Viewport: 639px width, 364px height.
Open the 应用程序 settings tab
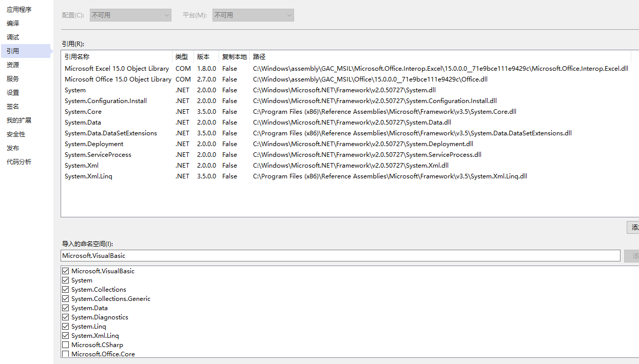19,10
